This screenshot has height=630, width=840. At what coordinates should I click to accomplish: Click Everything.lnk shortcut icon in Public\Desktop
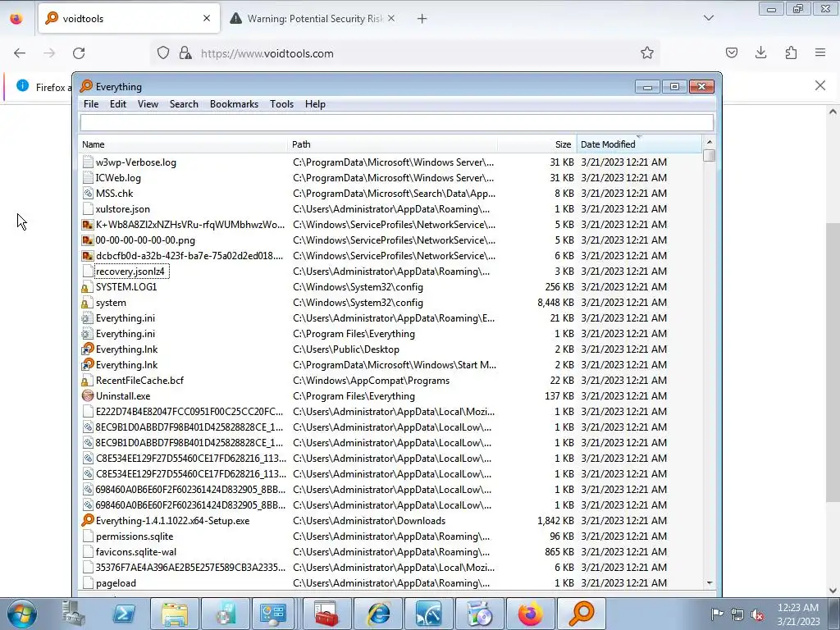[x=87, y=349]
